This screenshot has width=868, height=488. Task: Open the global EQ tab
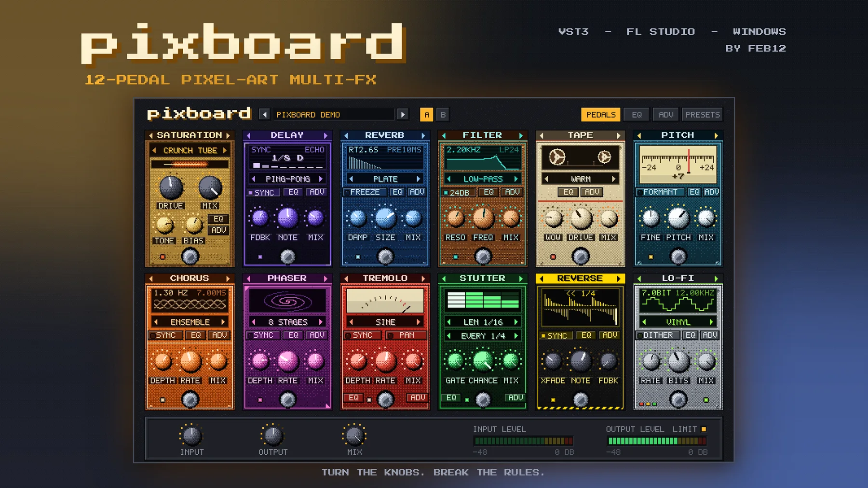[x=637, y=115]
